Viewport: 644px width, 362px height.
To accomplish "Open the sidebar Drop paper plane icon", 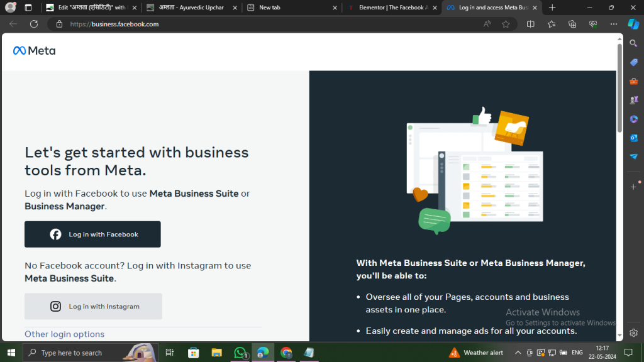I will (634, 156).
